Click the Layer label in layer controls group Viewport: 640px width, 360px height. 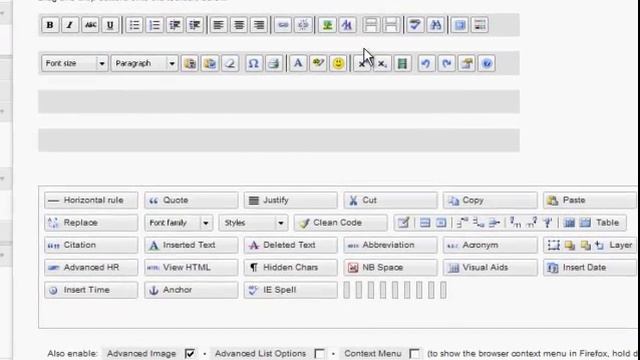click(x=620, y=245)
